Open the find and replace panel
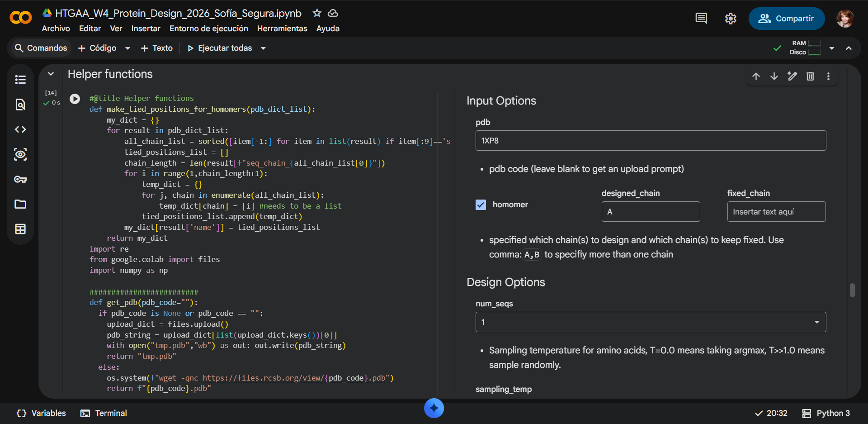868x424 pixels. 20,105
